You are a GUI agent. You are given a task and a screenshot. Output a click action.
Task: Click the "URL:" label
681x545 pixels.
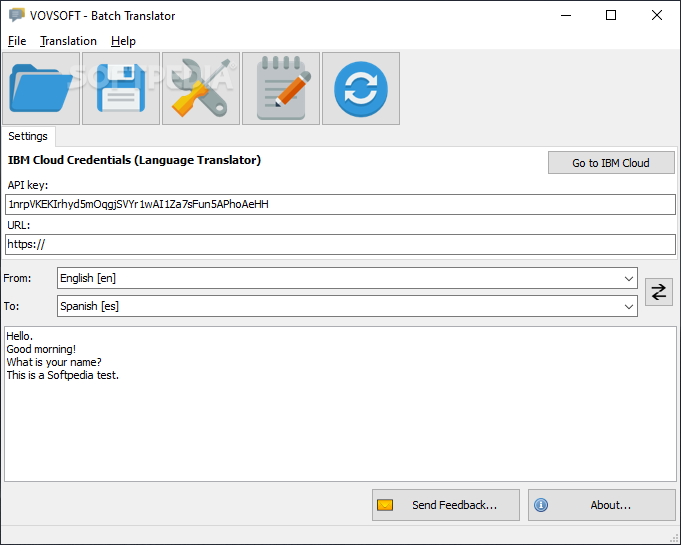point(19,225)
